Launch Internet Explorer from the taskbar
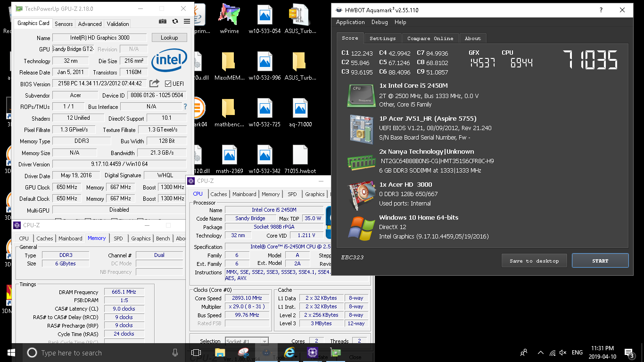The image size is (644, 362). click(289, 353)
